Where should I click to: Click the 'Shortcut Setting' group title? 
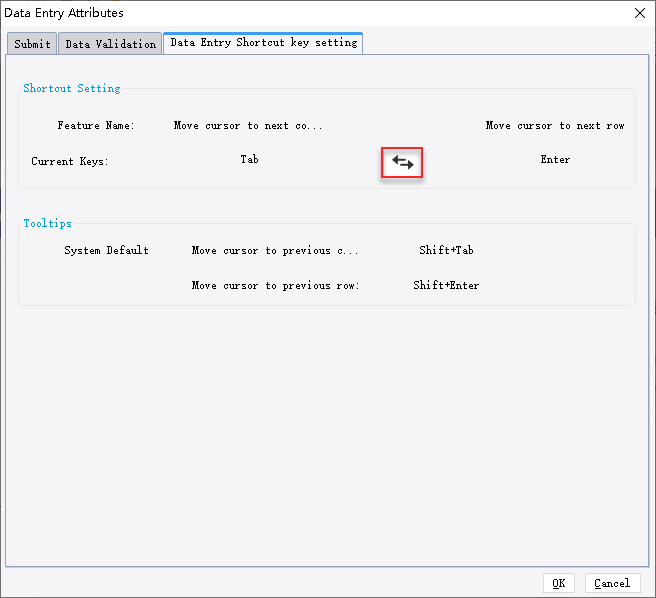click(72, 88)
